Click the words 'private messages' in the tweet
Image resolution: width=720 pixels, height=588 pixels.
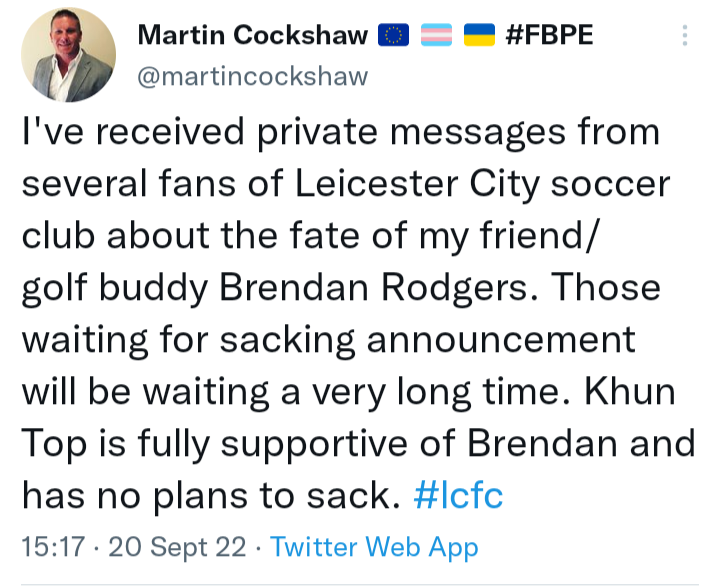click(x=411, y=132)
